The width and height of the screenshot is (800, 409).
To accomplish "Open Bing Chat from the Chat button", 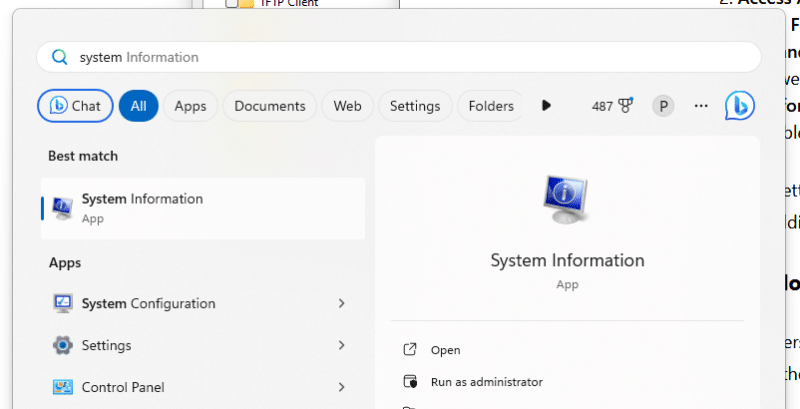I will pyautogui.click(x=75, y=106).
